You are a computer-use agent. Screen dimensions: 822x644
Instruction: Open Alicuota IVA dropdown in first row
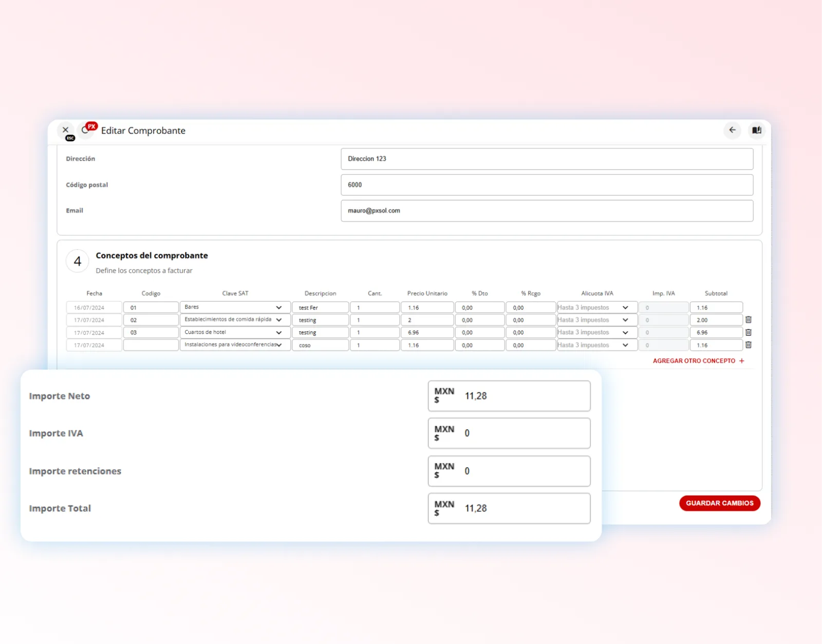(597, 307)
